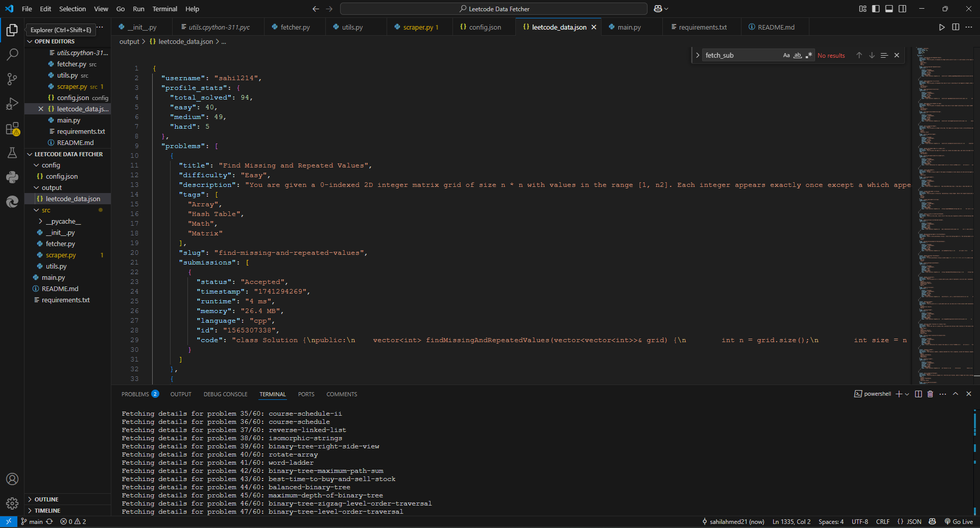Close the bottom panel

tap(969, 394)
